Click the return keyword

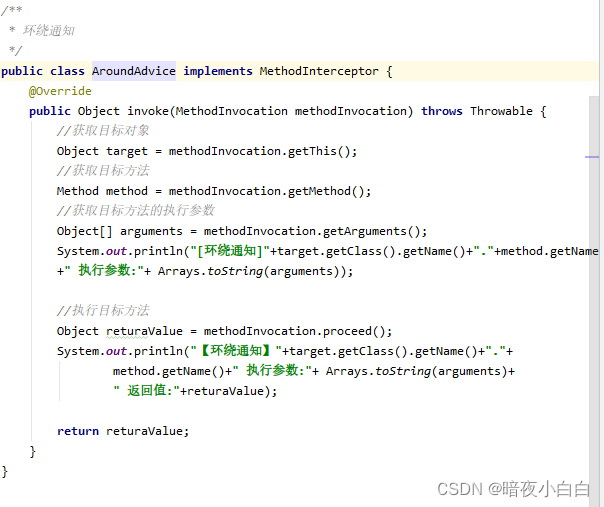coord(78,431)
